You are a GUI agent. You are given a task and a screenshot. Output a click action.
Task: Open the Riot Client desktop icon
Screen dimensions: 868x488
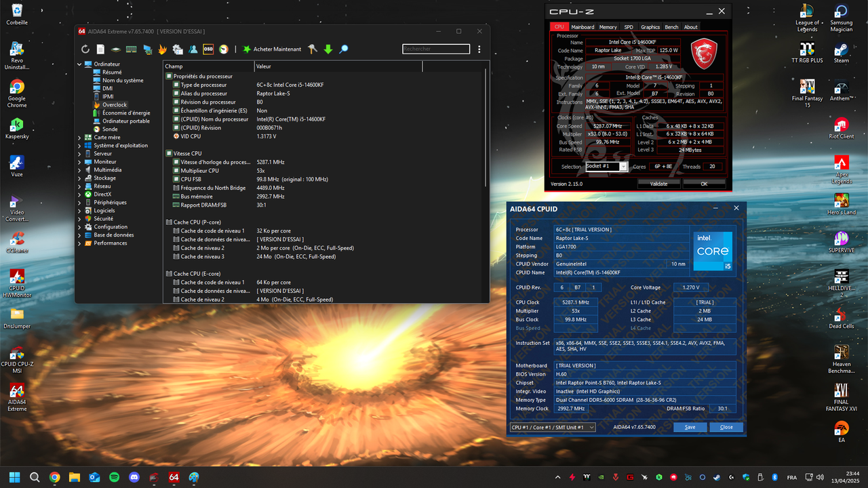click(842, 129)
